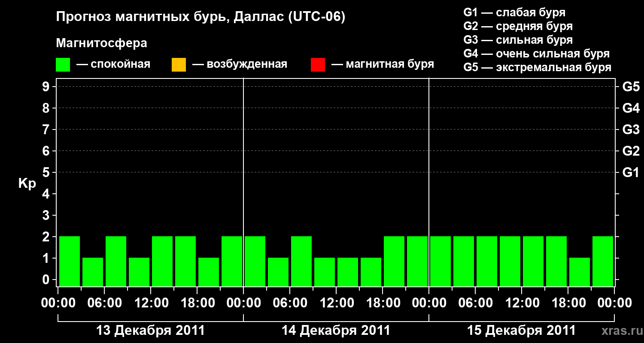Click the line G4 — очень сильная буря
The image size is (644, 343).
coord(537,54)
